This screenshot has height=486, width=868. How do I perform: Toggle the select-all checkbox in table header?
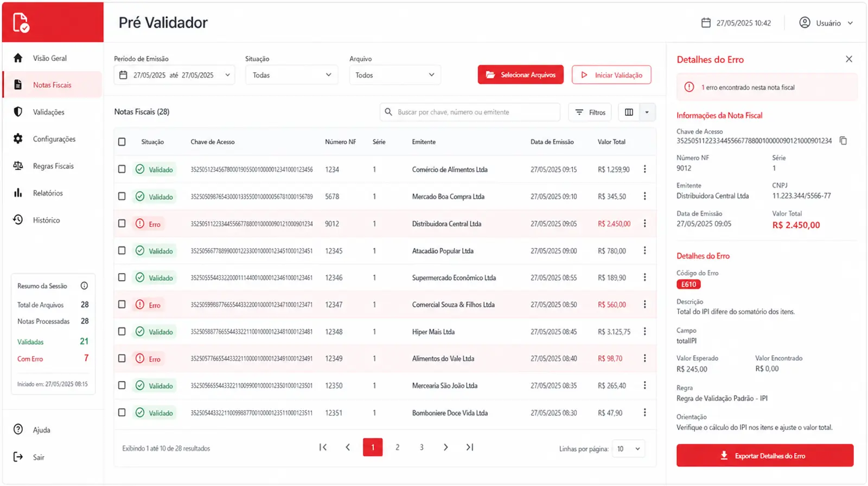pyautogui.click(x=122, y=142)
